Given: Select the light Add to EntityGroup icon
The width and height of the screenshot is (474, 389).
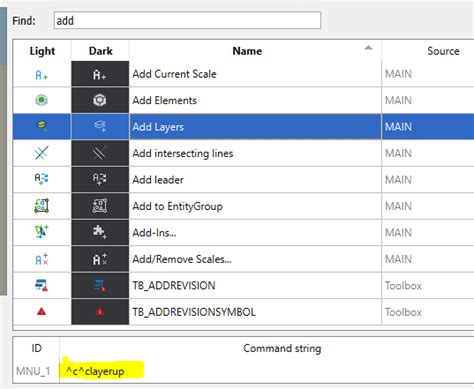Looking at the screenshot, I should pyautogui.click(x=42, y=206).
